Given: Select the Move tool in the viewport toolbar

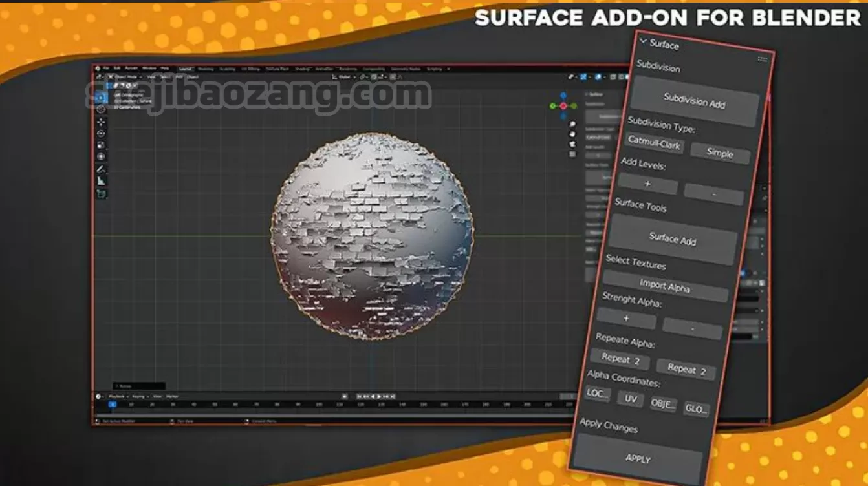Looking at the screenshot, I should 101,121.
